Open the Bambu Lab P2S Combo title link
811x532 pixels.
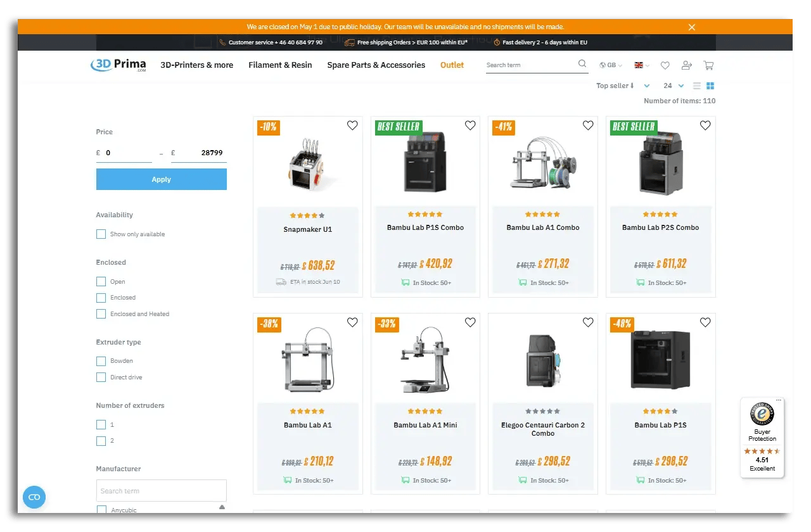pyautogui.click(x=660, y=227)
